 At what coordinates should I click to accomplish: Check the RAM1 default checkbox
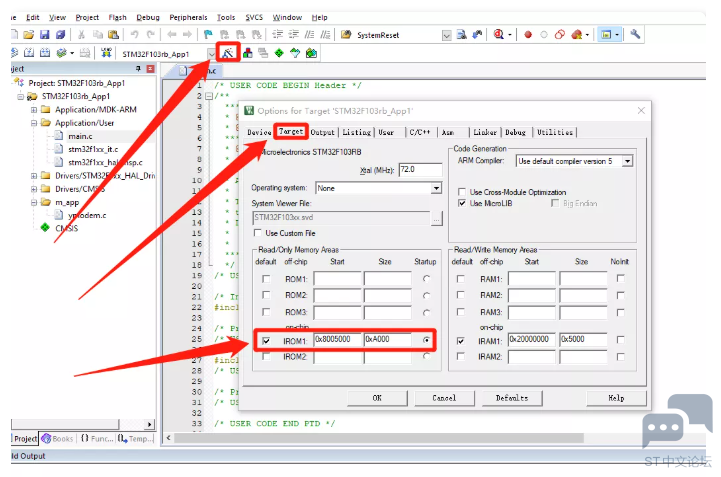pyautogui.click(x=460, y=279)
